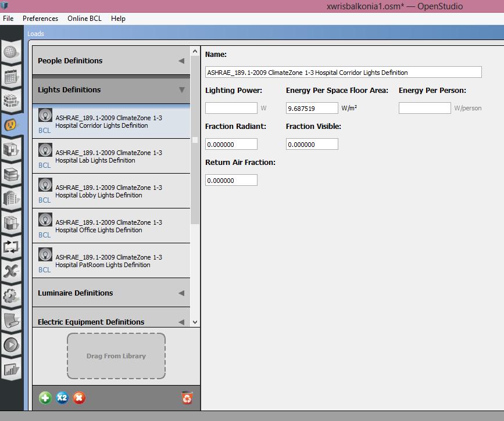
Task: Open the Simulation Settings gear tab
Action: [x=12, y=296]
